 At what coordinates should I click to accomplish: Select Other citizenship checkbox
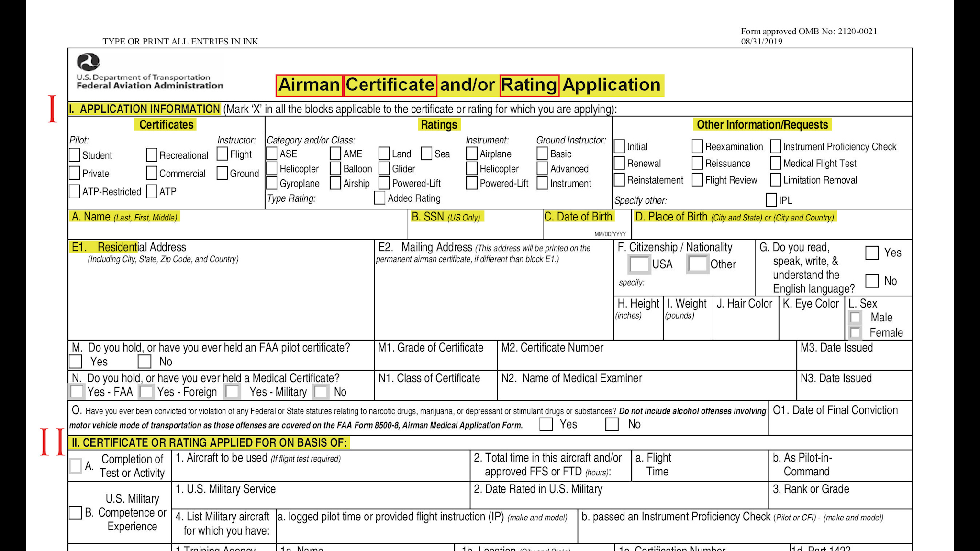click(698, 264)
